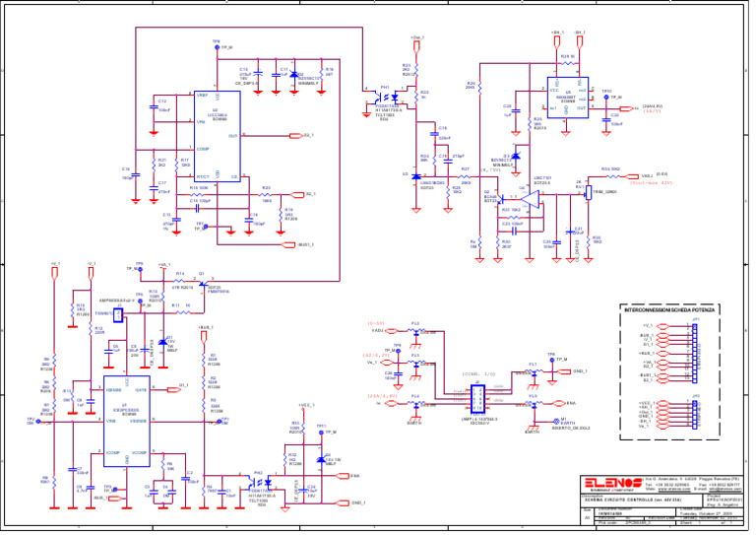Select the U5 IC block with OUT pin
Viewport: 756px width, 535px height.
click(x=567, y=98)
